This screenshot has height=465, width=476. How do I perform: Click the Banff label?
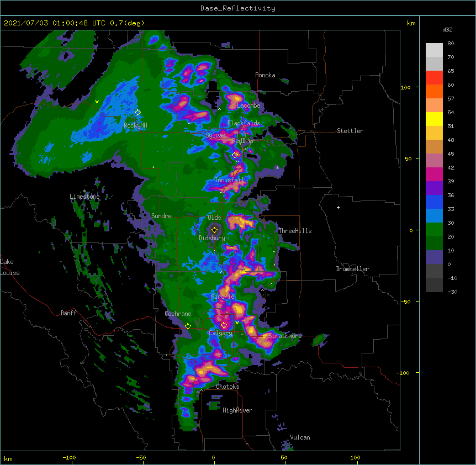pyautogui.click(x=68, y=313)
